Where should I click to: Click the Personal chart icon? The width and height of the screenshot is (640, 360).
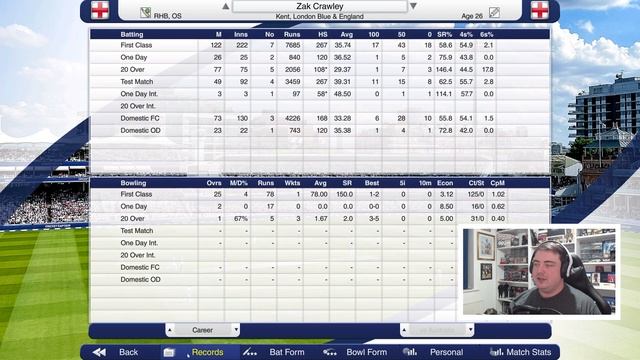[x=410, y=352]
